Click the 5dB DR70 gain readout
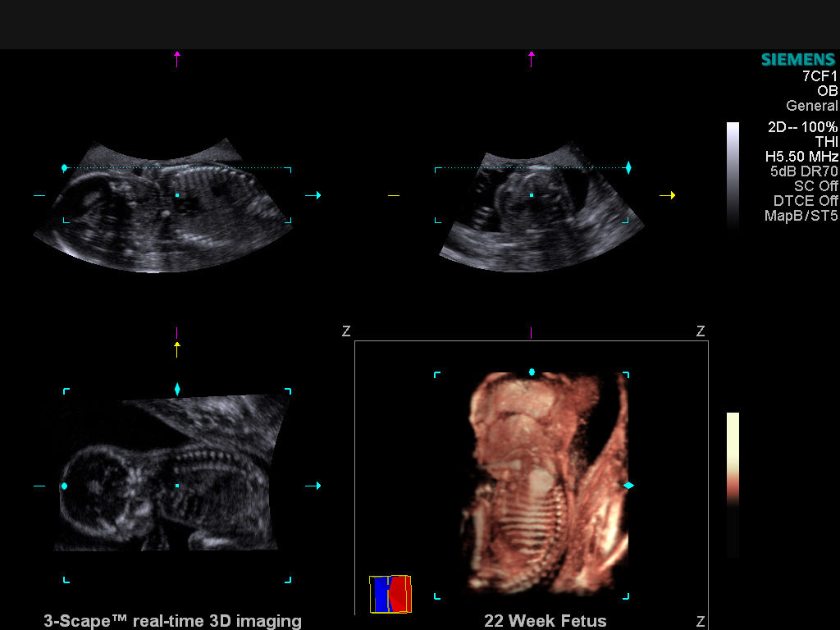The image size is (840, 630). [x=804, y=171]
